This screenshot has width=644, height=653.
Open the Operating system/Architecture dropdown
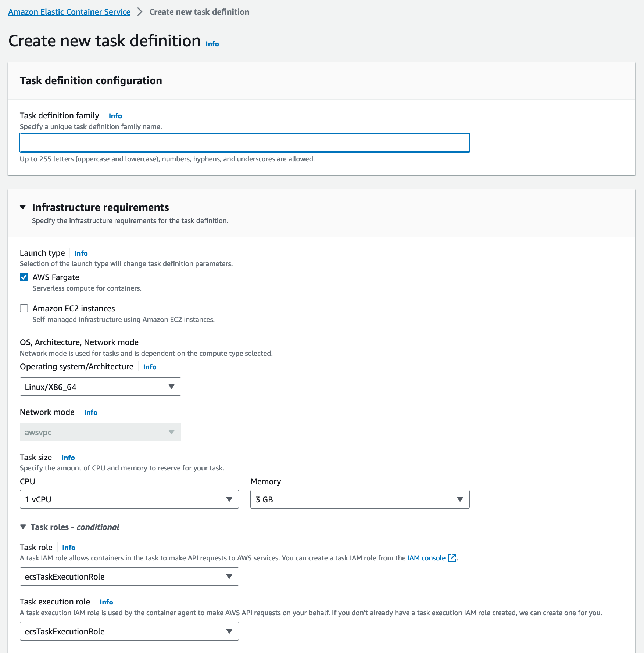[x=100, y=387]
